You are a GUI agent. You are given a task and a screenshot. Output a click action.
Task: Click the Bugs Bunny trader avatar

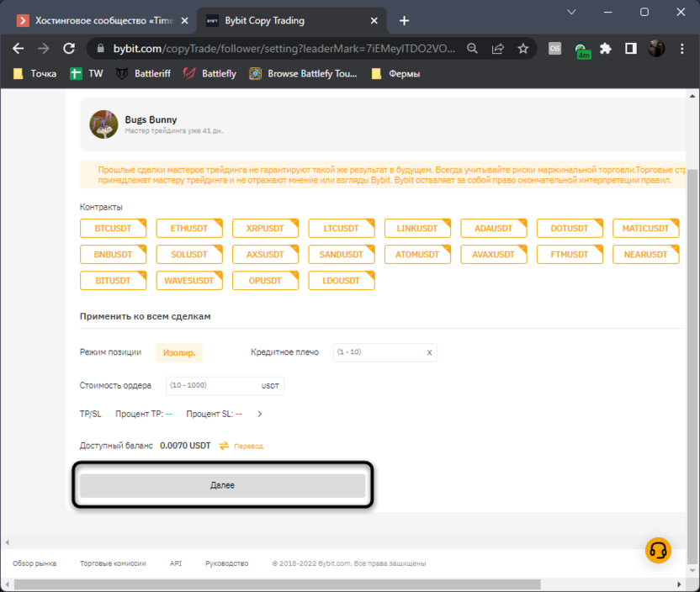(103, 124)
